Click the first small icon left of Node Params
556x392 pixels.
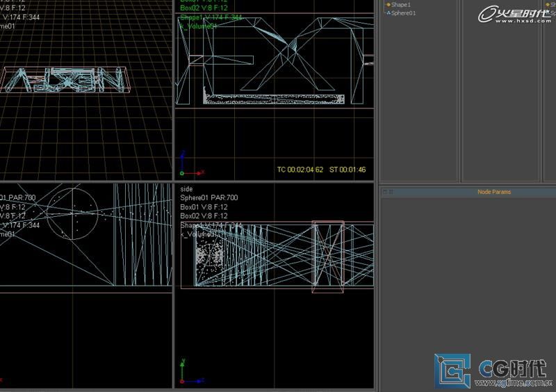coord(385,192)
